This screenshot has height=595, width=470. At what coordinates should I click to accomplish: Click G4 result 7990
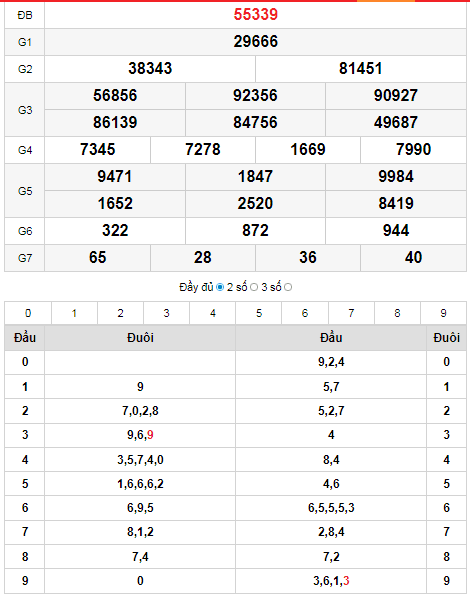(413, 150)
